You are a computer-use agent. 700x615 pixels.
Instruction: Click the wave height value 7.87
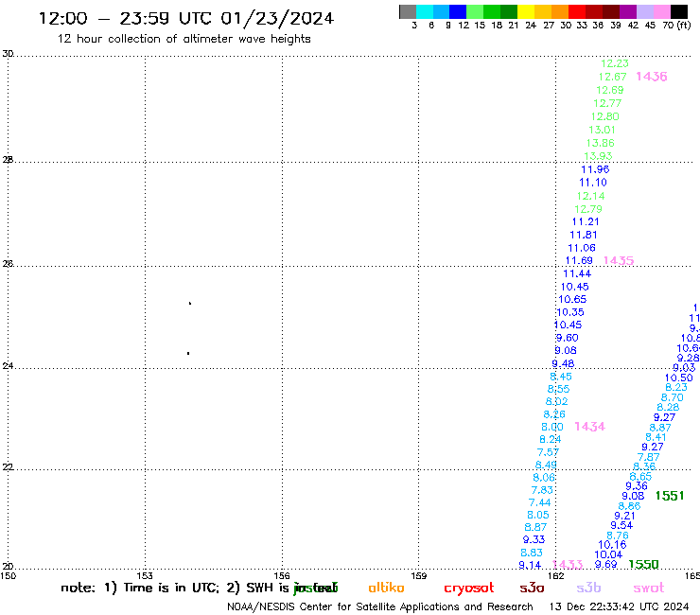(x=649, y=457)
